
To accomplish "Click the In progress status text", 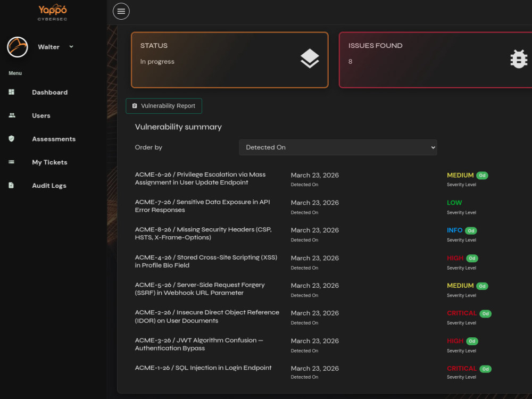I will [157, 62].
